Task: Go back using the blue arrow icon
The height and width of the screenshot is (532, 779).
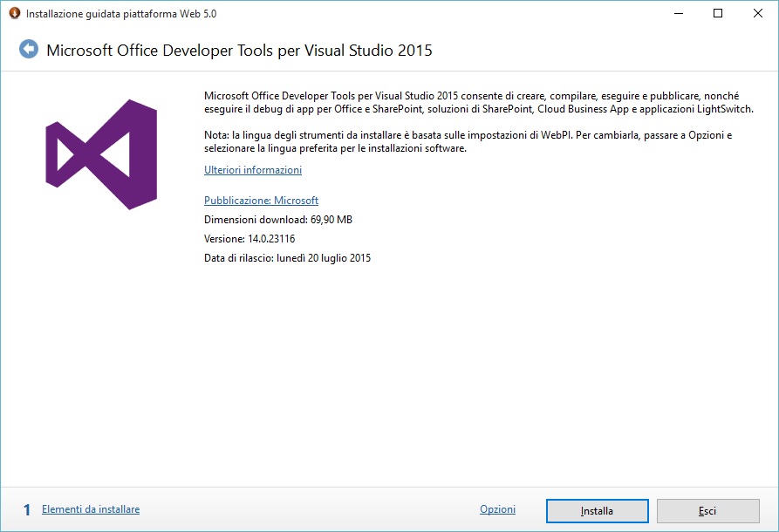Action: [29, 49]
